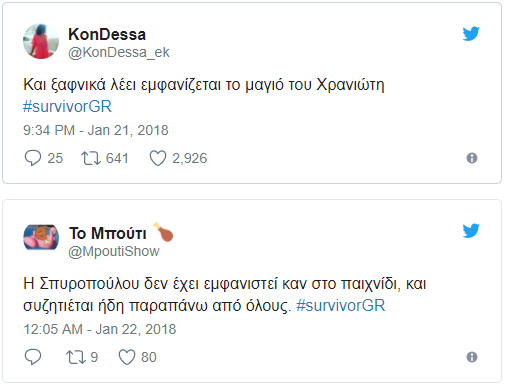Open the KonDessa display name
Screen dimensions: 505x387
click(x=107, y=34)
